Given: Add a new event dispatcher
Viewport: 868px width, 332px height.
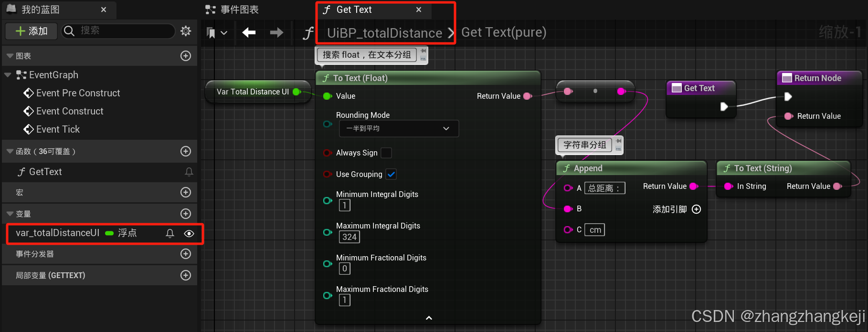Looking at the screenshot, I should pos(186,254).
